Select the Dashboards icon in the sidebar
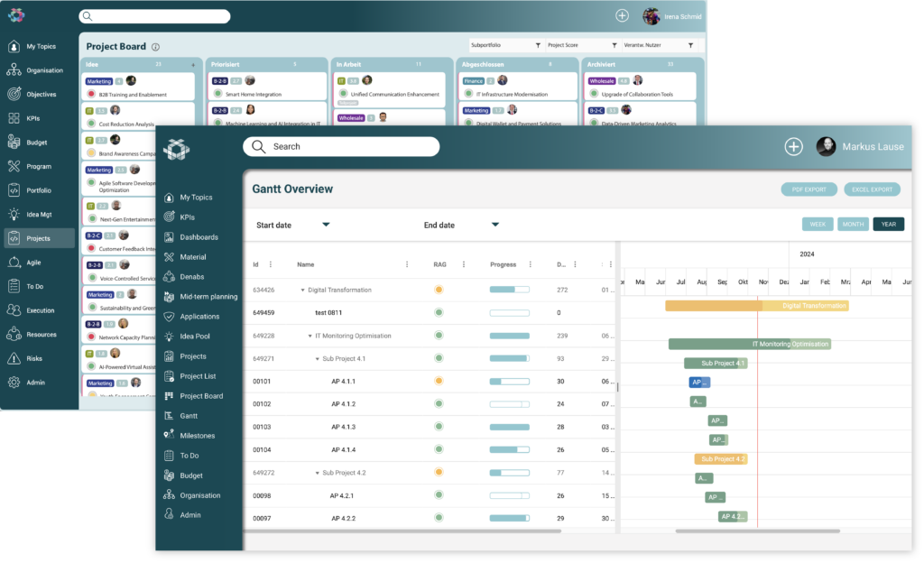The height and width of the screenshot is (563, 924). click(x=169, y=237)
